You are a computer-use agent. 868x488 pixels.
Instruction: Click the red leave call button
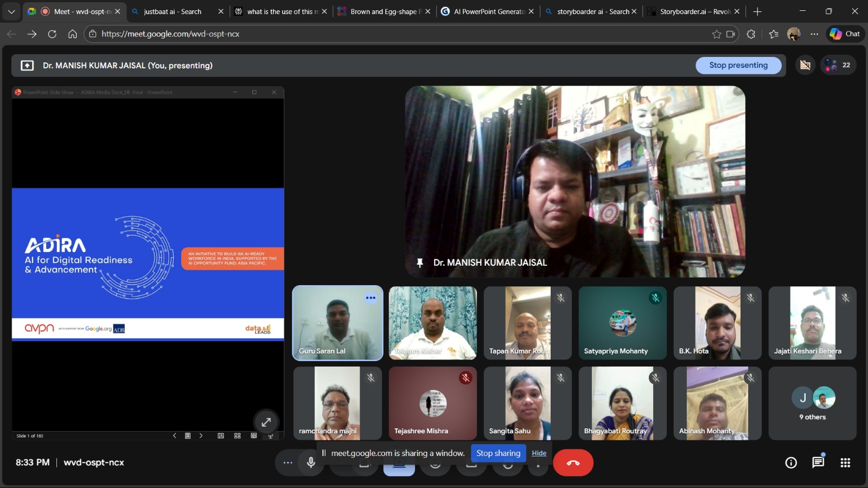click(x=573, y=463)
